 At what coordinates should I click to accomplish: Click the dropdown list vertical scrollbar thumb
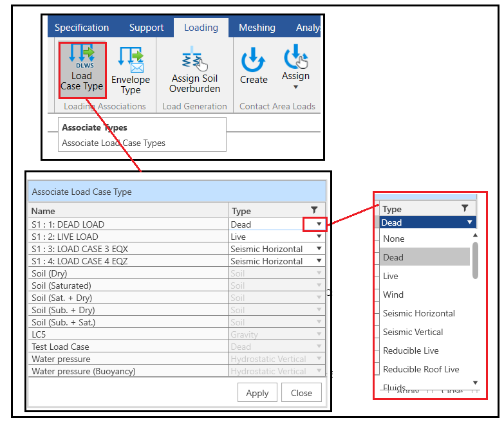pyautogui.click(x=475, y=260)
